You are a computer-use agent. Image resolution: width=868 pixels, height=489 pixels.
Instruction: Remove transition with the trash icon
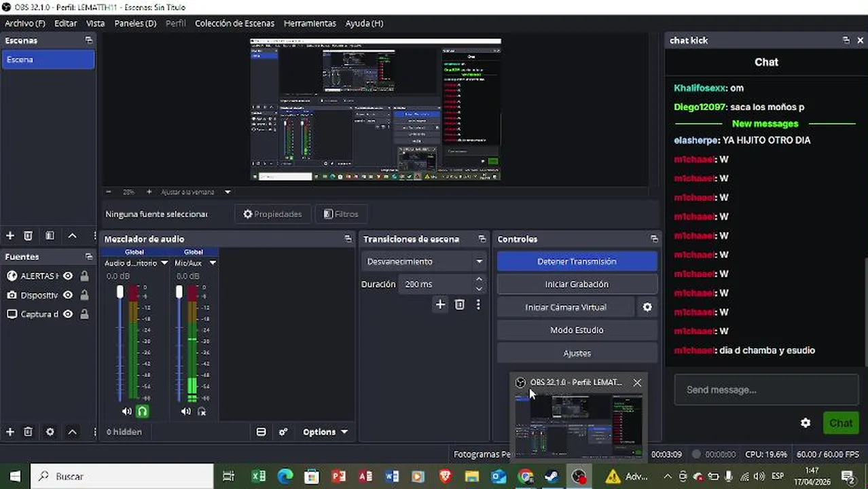460,304
